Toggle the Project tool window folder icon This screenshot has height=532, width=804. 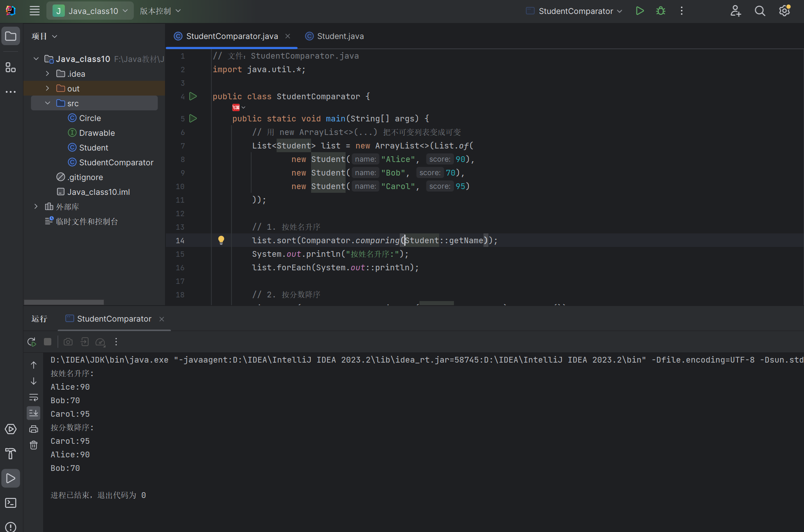[11, 37]
